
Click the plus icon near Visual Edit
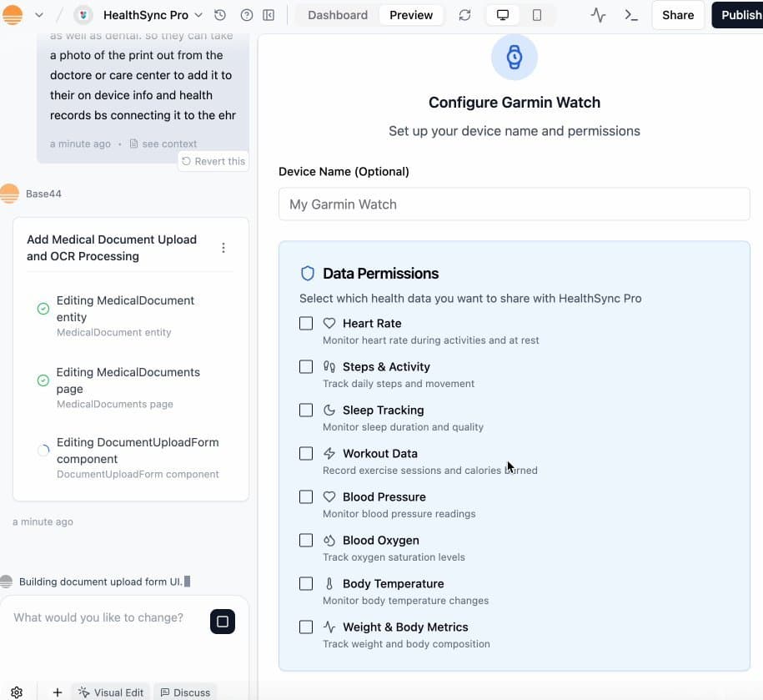click(58, 692)
